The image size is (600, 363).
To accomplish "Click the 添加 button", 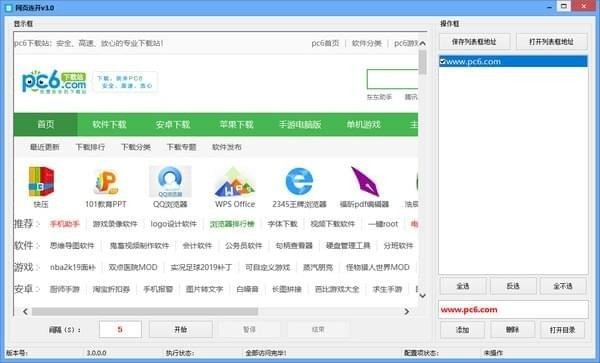I will click(462, 329).
